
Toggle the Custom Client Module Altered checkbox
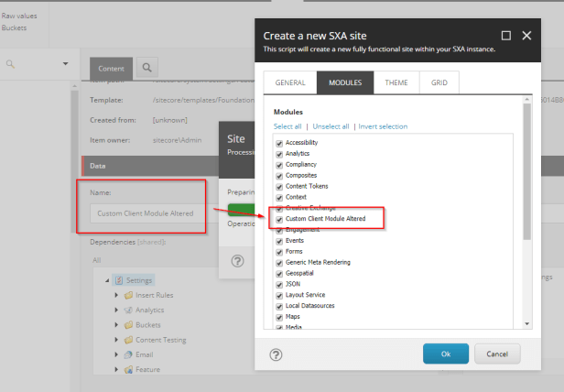pos(279,220)
